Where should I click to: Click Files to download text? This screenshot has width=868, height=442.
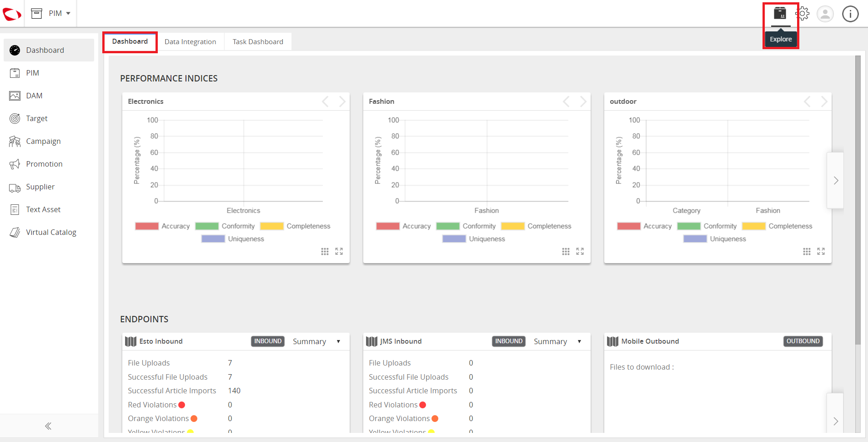pyautogui.click(x=642, y=367)
